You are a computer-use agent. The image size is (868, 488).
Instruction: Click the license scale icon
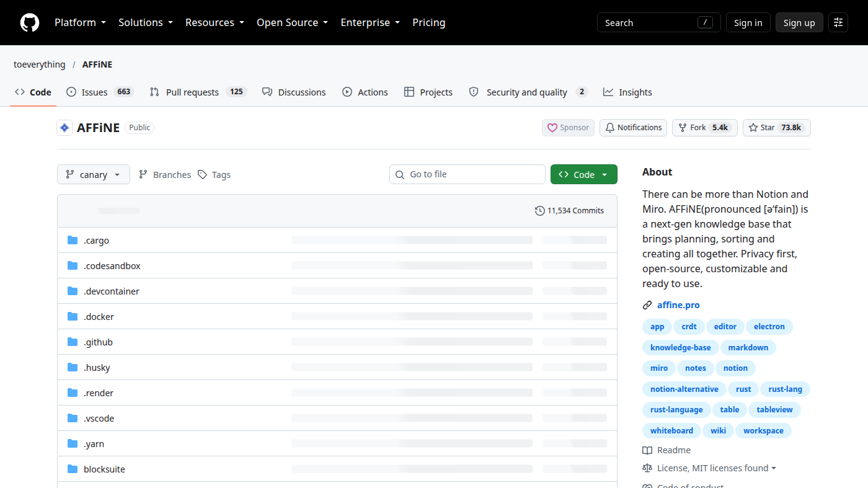(x=647, y=468)
